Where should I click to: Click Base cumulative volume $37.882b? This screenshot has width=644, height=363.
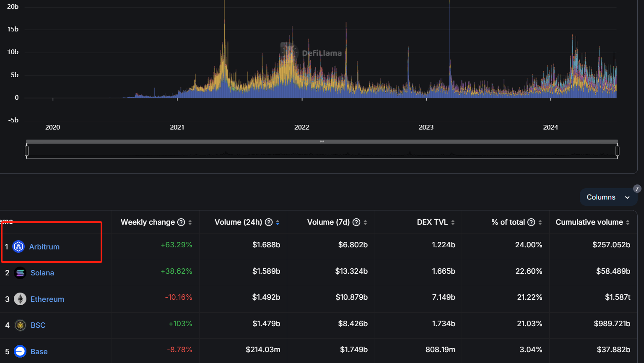(x=613, y=350)
